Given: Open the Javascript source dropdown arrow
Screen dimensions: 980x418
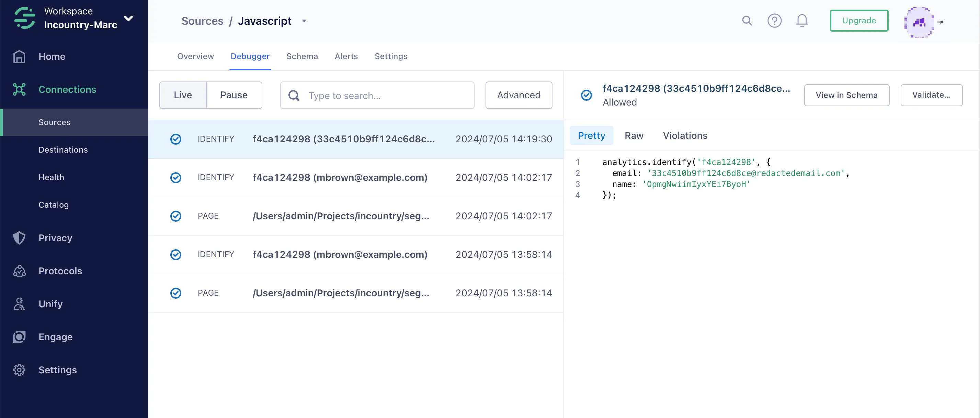Looking at the screenshot, I should (304, 21).
